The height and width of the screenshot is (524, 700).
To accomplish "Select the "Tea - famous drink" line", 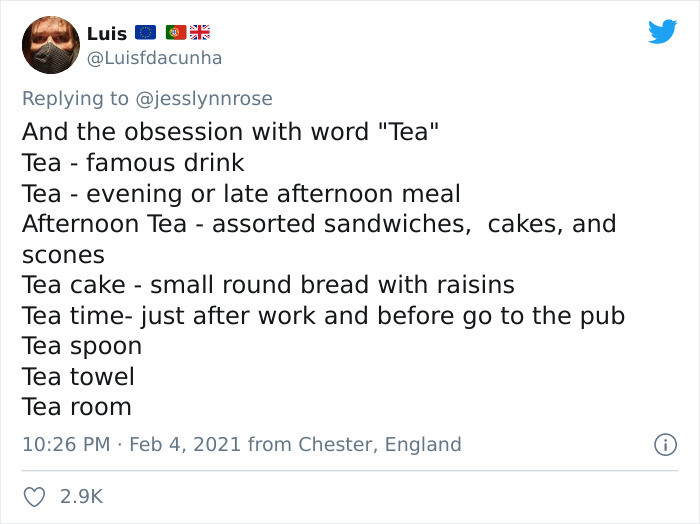I will click(133, 162).
